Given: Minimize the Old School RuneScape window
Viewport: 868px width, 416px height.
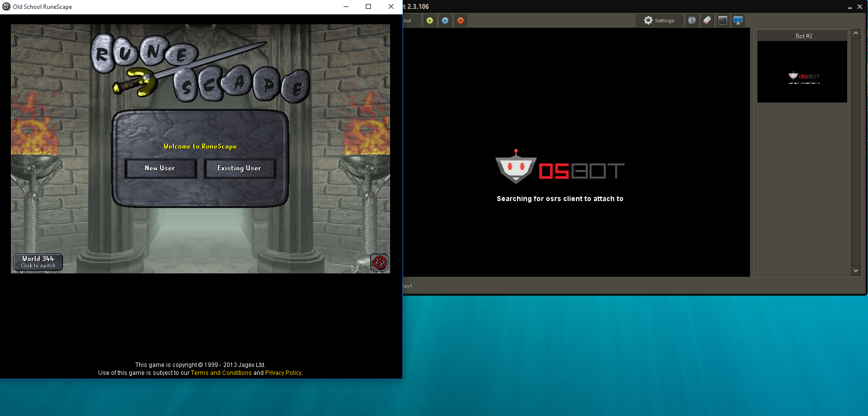Looking at the screenshot, I should tap(346, 6).
